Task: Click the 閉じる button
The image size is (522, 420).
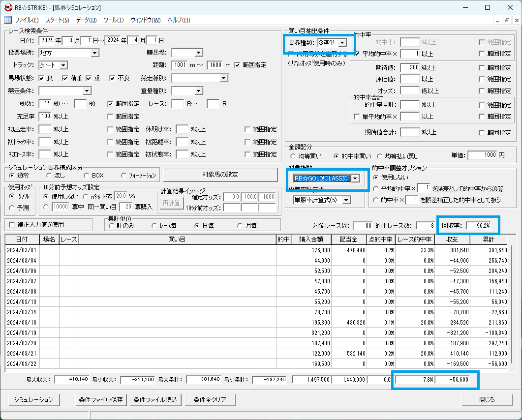Action: click(x=487, y=400)
